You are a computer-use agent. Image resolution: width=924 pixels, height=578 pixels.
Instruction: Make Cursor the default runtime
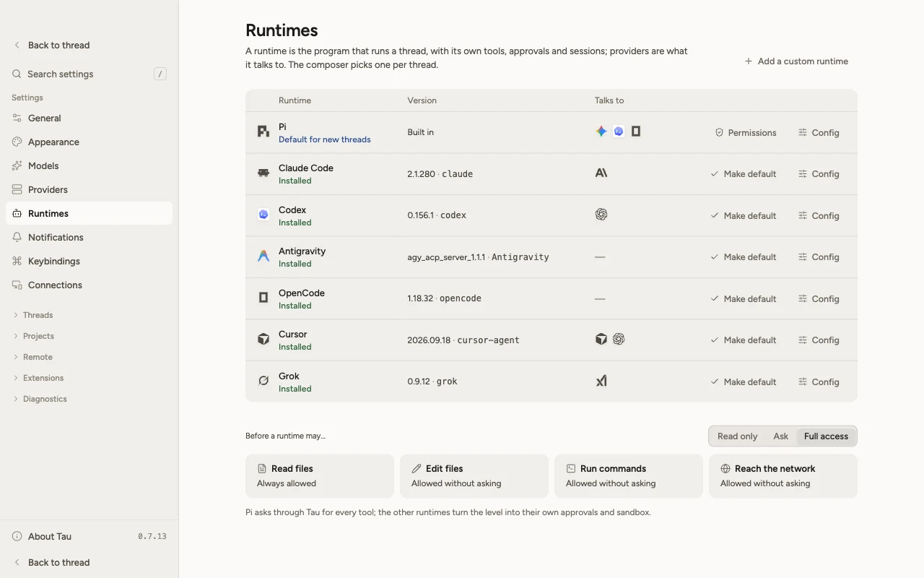743,340
